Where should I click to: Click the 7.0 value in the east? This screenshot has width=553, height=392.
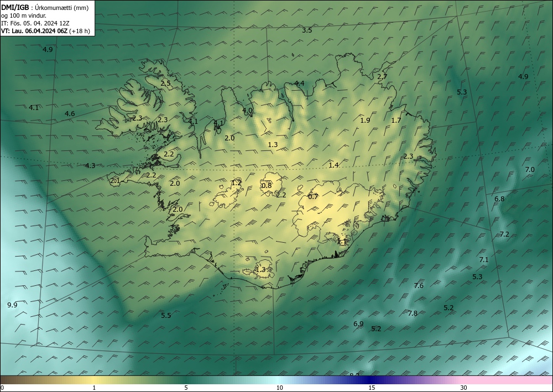(530, 170)
